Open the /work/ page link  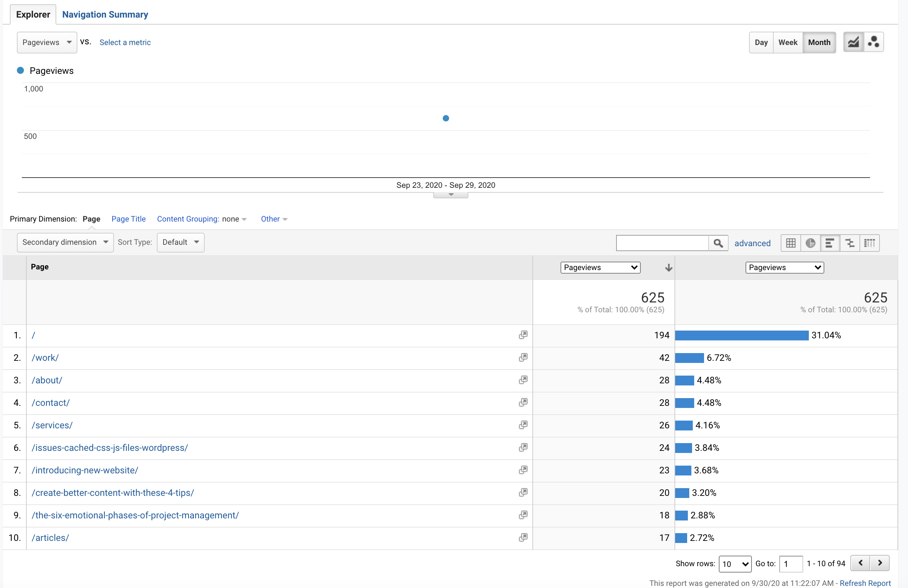point(45,358)
